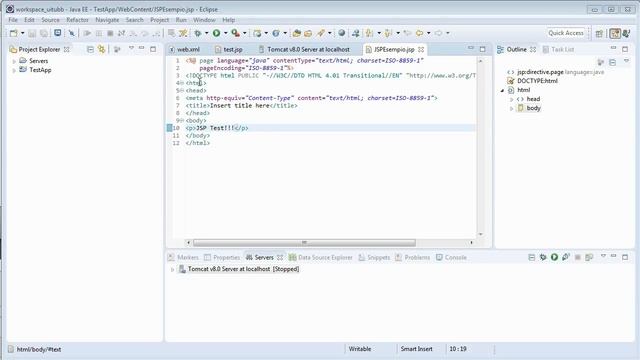Switch to the Properties tab
Viewport: 640px width, 360px height.
point(222,258)
